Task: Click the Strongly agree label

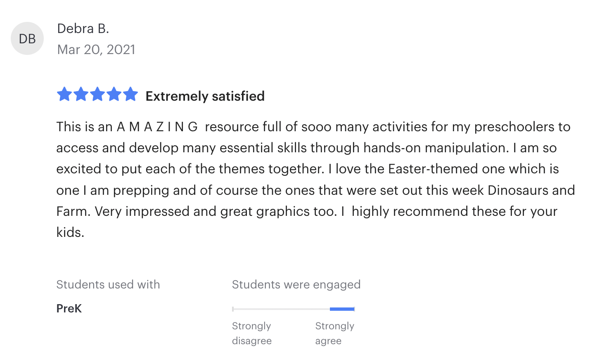Action: [x=334, y=333]
